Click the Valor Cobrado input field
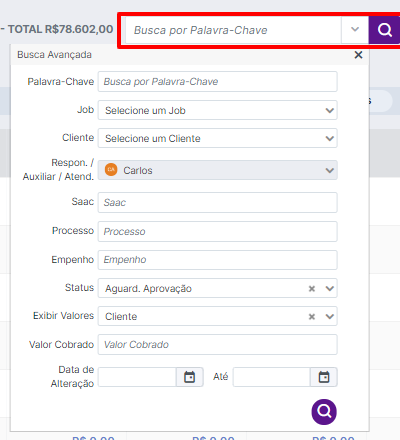The width and height of the screenshot is (400, 440). click(x=218, y=345)
